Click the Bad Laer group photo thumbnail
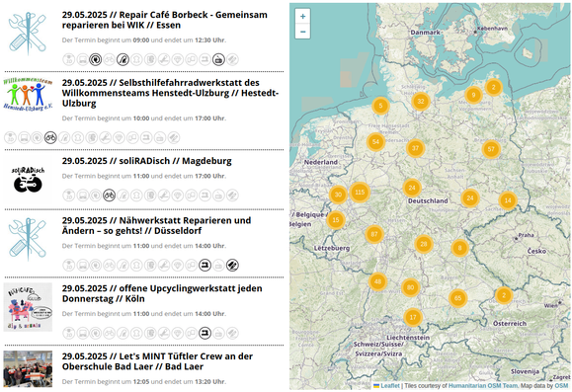The image size is (572, 392). [x=28, y=369]
